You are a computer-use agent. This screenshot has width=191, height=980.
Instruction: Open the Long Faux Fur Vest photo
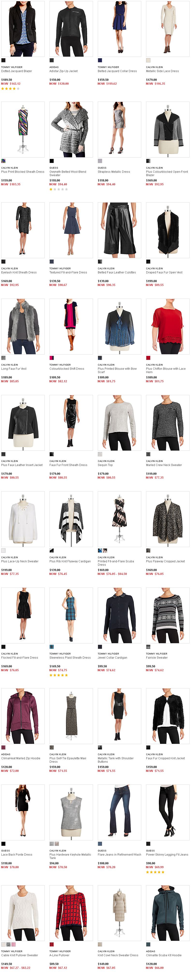(x=23, y=326)
